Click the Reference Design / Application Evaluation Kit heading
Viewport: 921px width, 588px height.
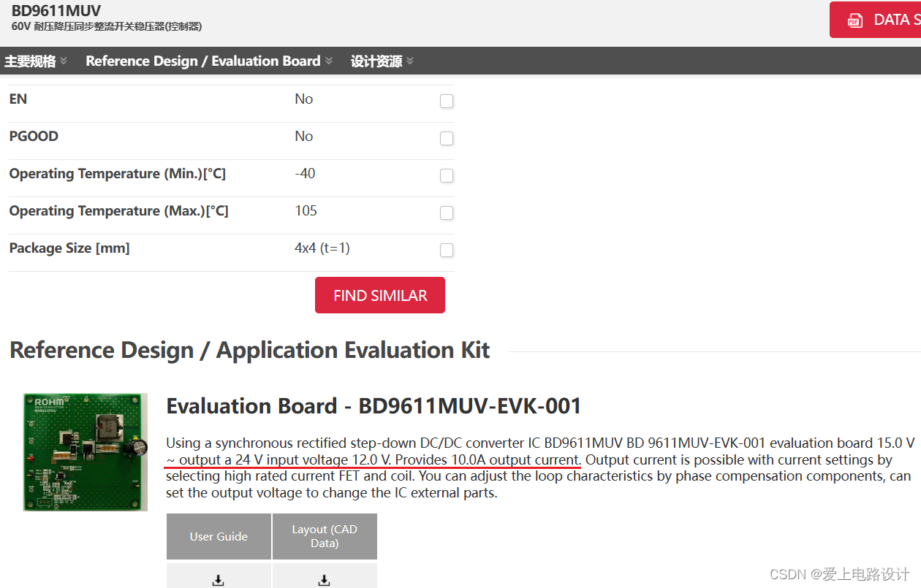tap(250, 351)
